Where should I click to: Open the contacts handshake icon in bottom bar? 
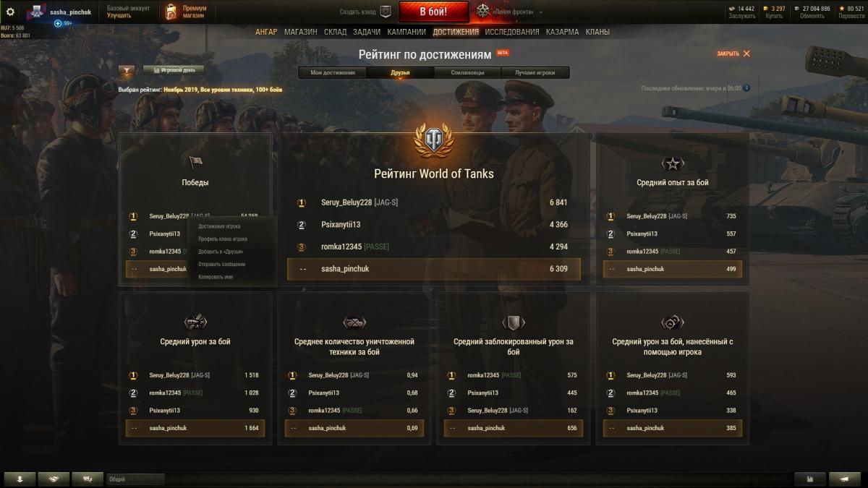[54, 479]
